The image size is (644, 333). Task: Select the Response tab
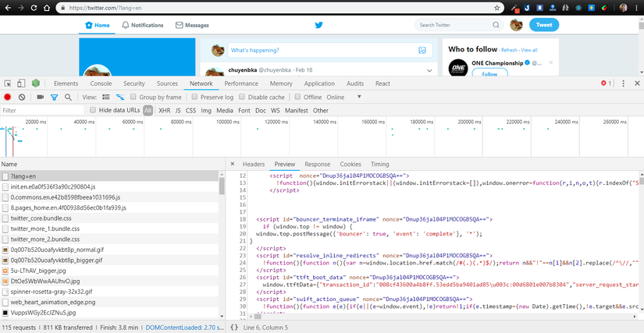tap(318, 164)
